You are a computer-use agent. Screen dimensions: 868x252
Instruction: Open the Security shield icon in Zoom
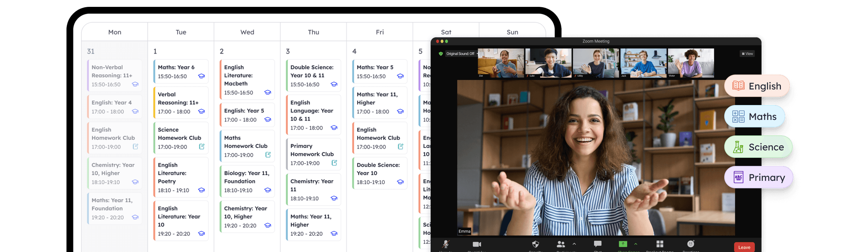click(x=536, y=244)
